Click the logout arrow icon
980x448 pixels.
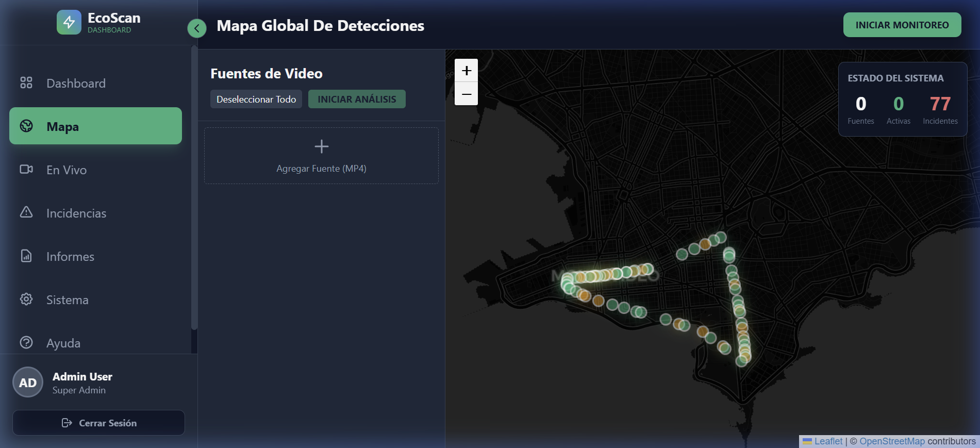[x=67, y=423]
